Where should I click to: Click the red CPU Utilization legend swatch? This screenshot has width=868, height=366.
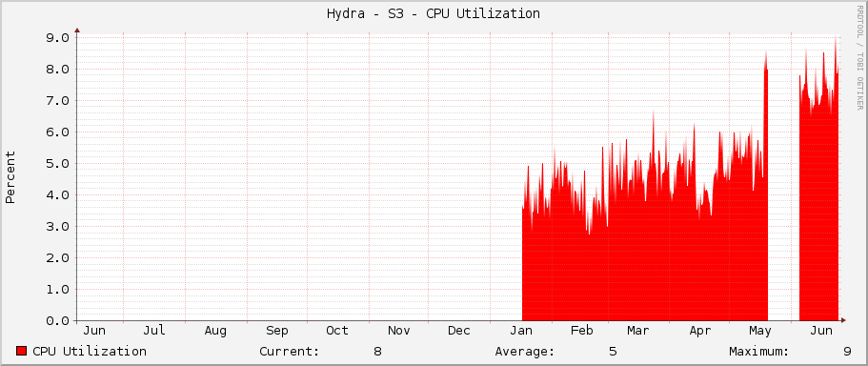(x=22, y=351)
